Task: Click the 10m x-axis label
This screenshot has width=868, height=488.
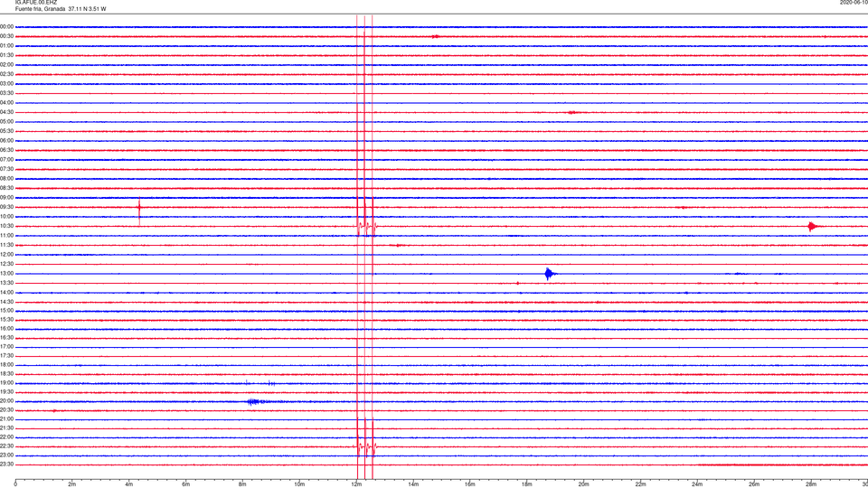Action: tap(299, 484)
